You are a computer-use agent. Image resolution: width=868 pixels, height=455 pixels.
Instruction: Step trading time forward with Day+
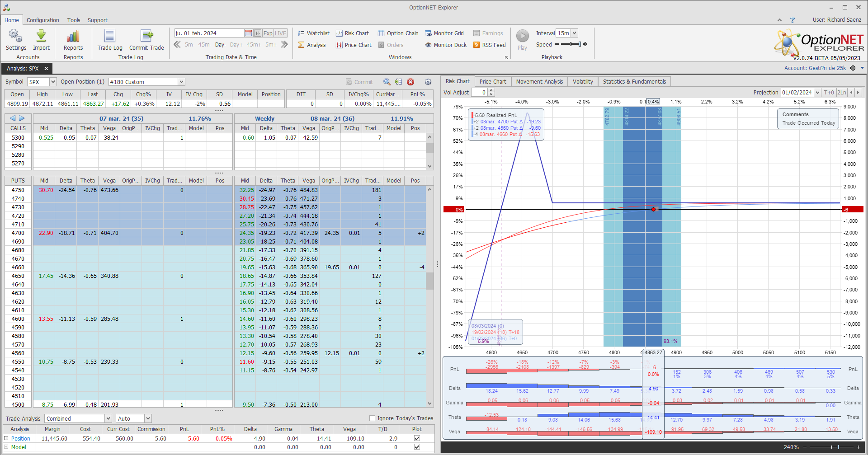tap(236, 45)
